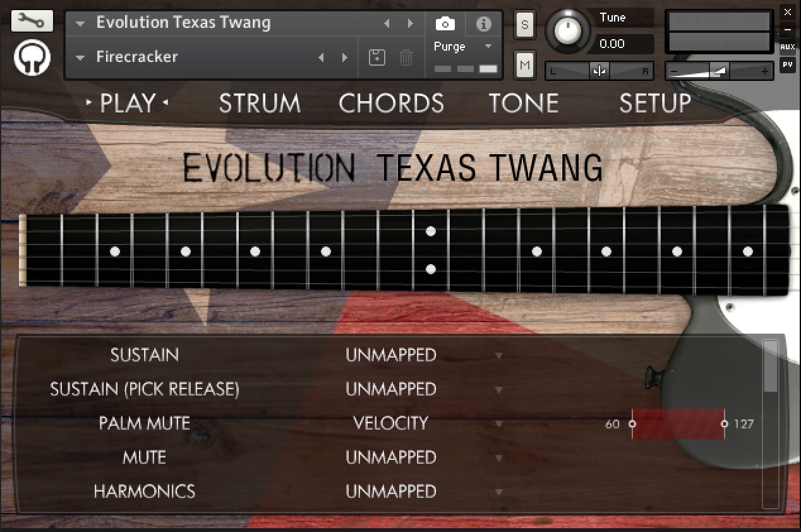Click VELOCITY value for PALM MUTE

tap(391, 423)
